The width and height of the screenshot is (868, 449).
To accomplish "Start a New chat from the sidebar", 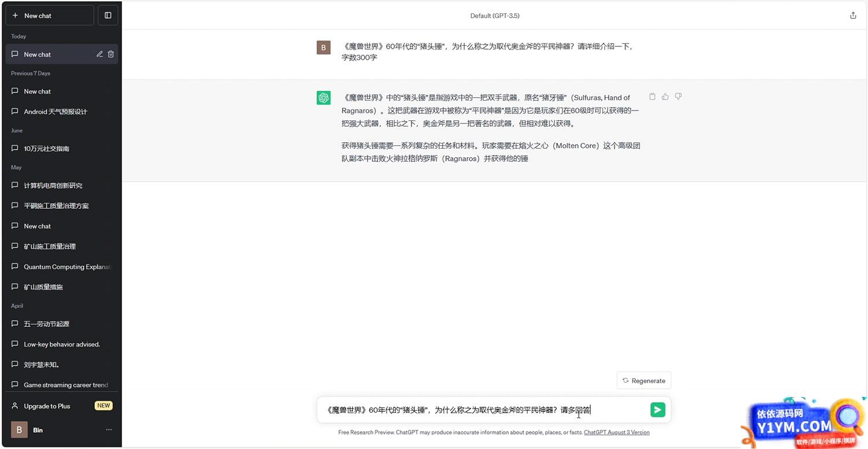I will click(x=50, y=16).
